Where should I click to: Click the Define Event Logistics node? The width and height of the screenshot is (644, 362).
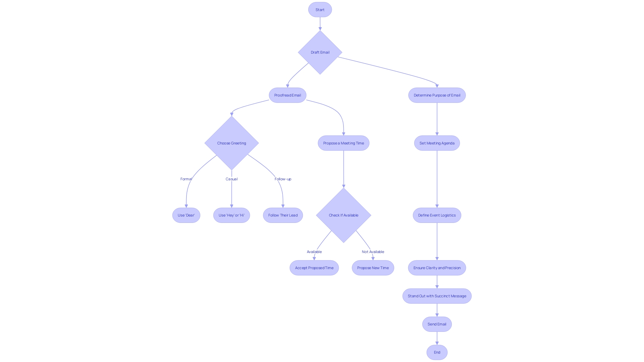pyautogui.click(x=437, y=215)
